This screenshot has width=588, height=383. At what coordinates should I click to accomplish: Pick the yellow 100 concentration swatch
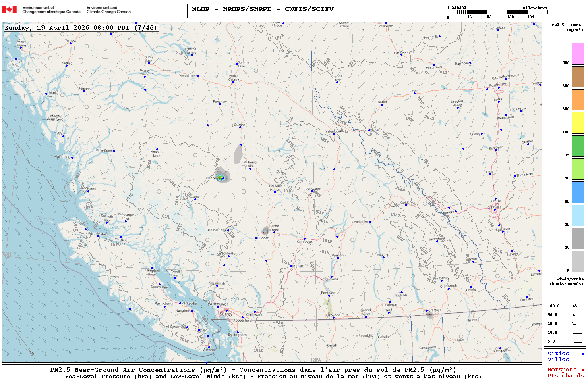(x=578, y=123)
